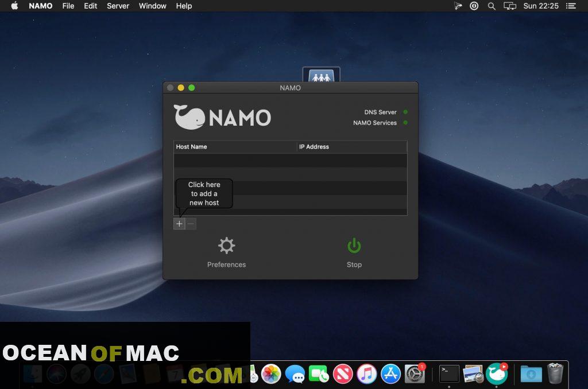Open the News app in the Dock
The height and width of the screenshot is (389, 588).
343,374
